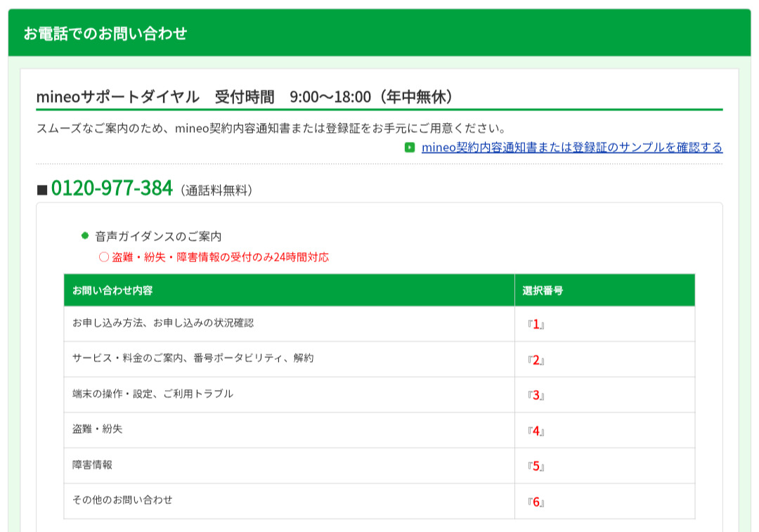Image resolution: width=759 pixels, height=532 pixels.
Task: Click the phone number 0120-977-384
Action: pyautogui.click(x=112, y=188)
